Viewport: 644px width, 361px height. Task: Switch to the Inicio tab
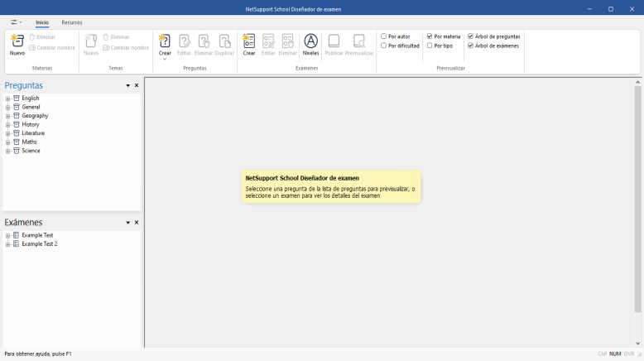tap(42, 22)
